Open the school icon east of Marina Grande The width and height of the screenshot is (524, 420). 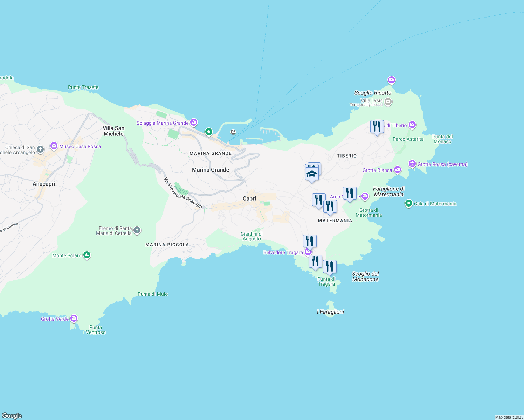click(311, 173)
